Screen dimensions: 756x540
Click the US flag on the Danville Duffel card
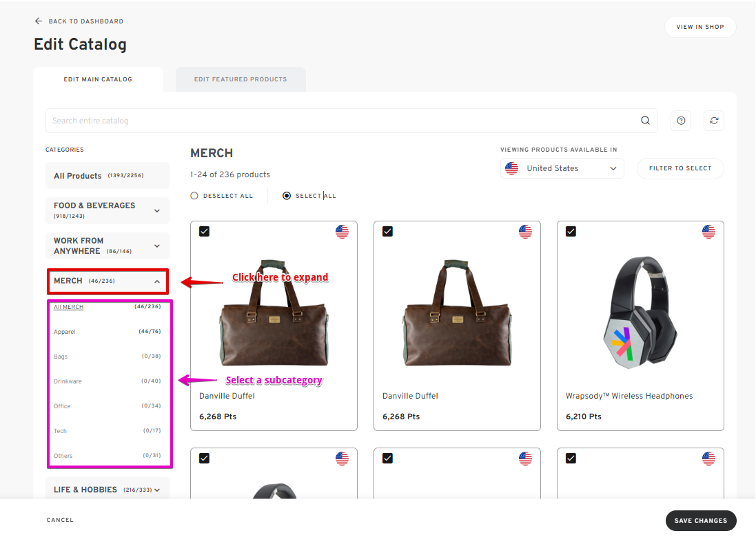tap(342, 232)
